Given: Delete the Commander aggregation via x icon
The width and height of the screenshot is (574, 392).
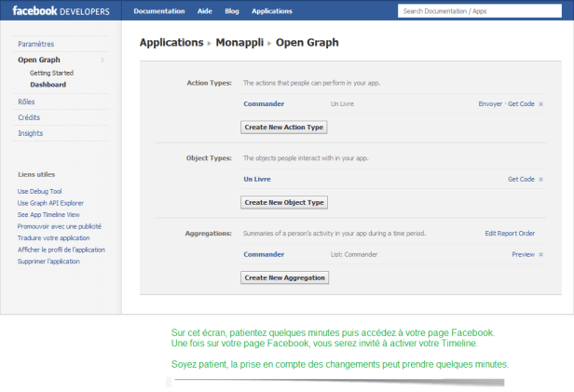Looking at the screenshot, I should (540, 254).
